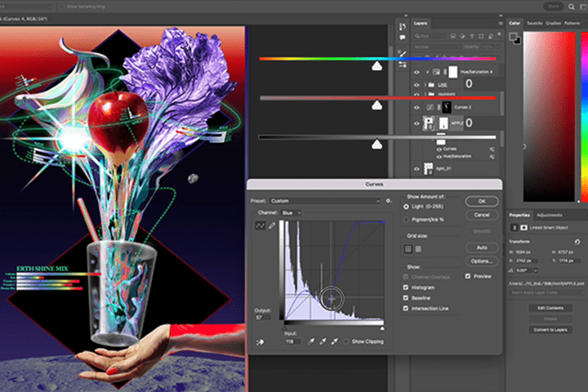Open the layer Kind filter dropdown
This screenshot has height=392, width=588.
[x=430, y=36]
